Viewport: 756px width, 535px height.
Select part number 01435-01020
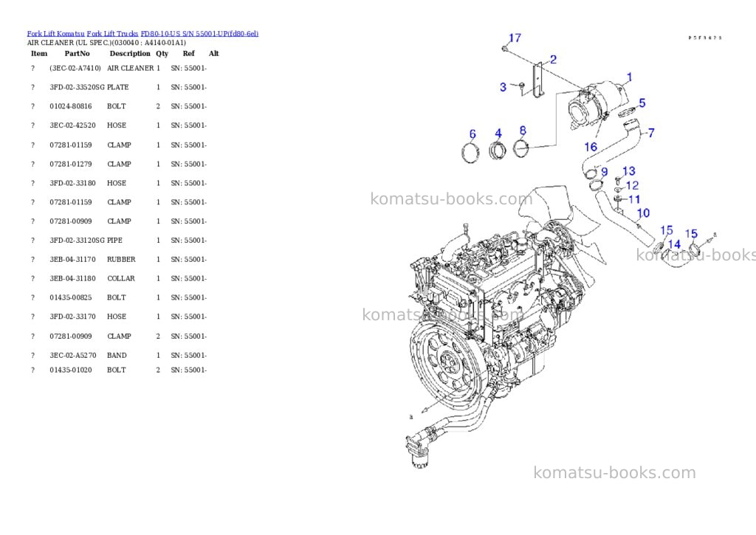70,370
